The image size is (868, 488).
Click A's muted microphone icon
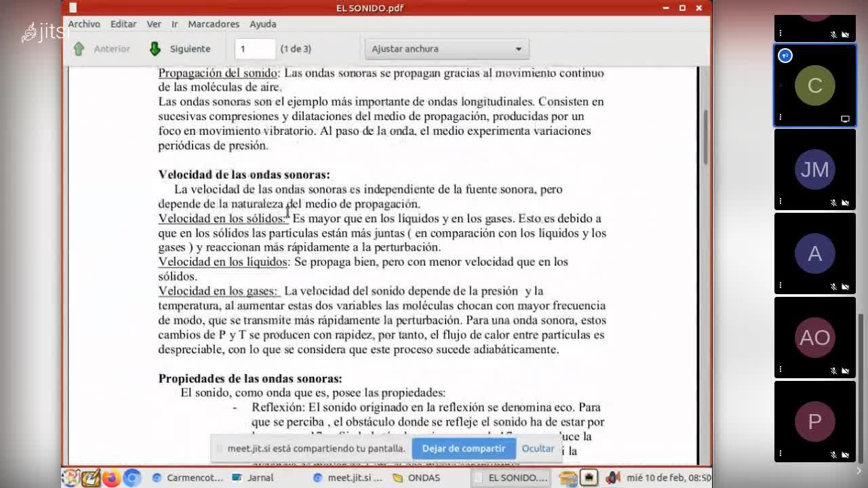pyautogui.click(x=834, y=287)
